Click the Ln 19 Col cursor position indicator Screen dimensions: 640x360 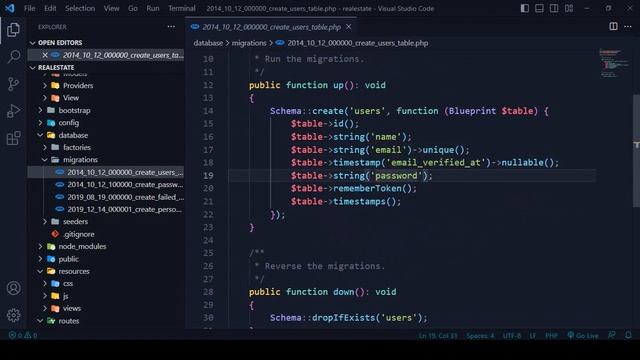coord(438,336)
